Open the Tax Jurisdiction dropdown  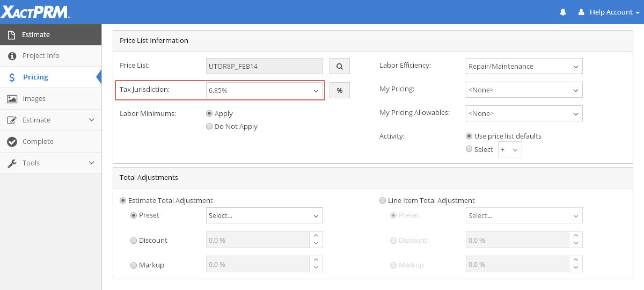coord(265,91)
